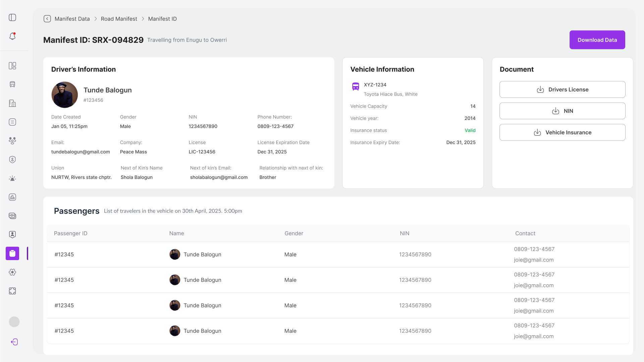Image resolution: width=644 pixels, height=362 pixels.
Task: Open the dashboard layout icon in sidebar
Action: tap(12, 66)
